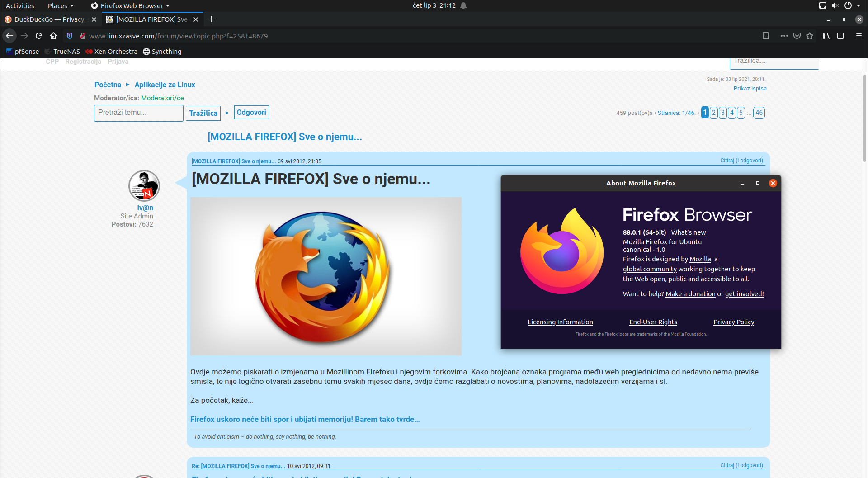Click Citiraj (i odgovori) on the second post
Image resolution: width=868 pixels, height=478 pixels.
tap(741, 465)
